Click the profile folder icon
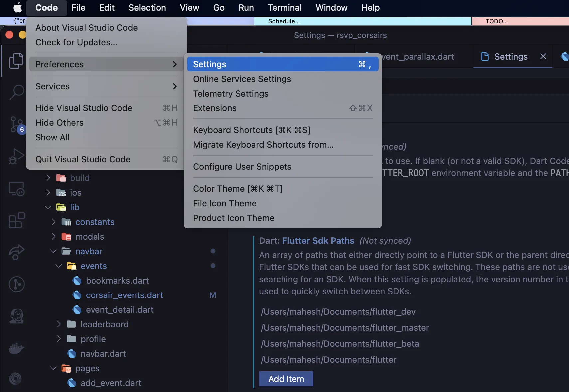Viewport: 569px width, 392px height. [71, 339]
